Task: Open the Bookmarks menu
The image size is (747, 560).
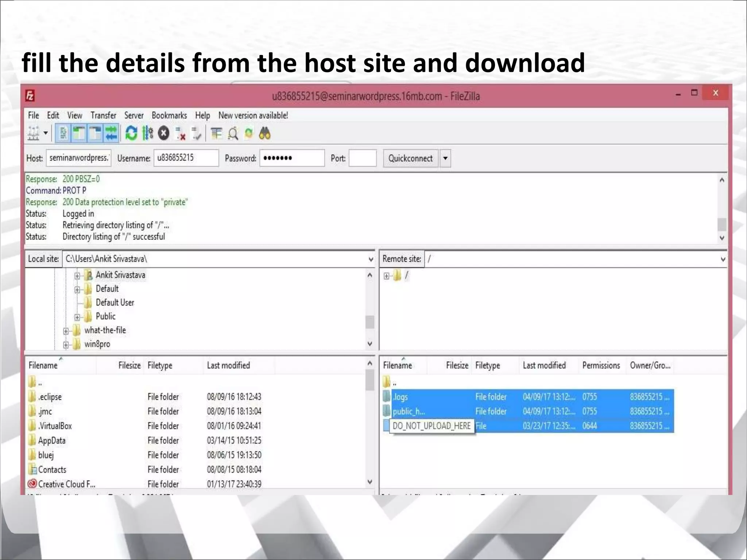Action: pyautogui.click(x=169, y=116)
